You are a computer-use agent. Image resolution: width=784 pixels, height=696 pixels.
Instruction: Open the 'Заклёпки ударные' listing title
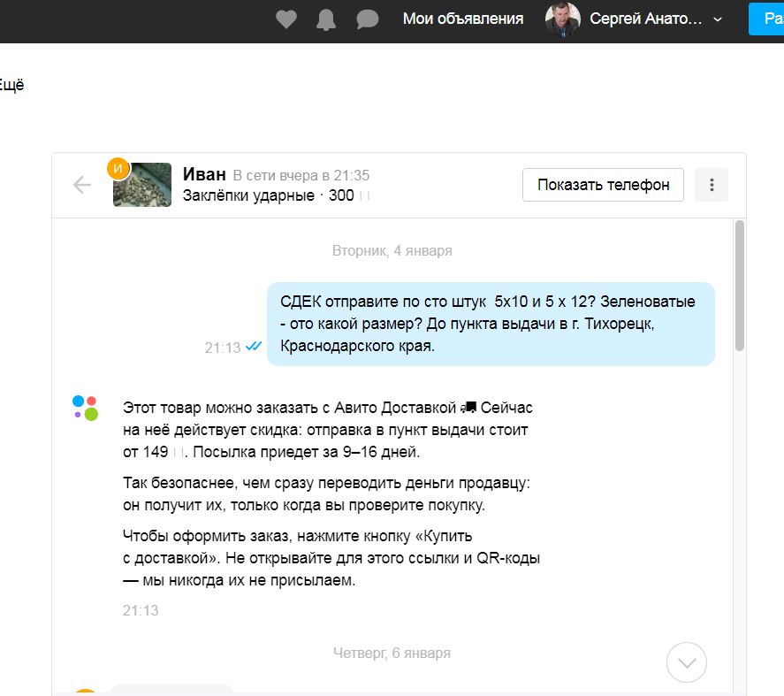[x=248, y=195]
